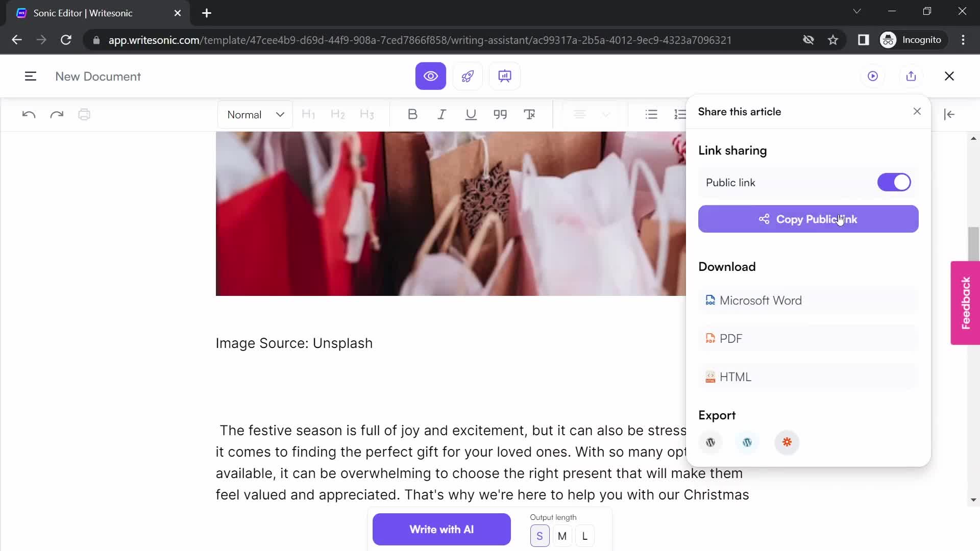Click the Write with AI button
980x551 pixels.
coord(442,530)
